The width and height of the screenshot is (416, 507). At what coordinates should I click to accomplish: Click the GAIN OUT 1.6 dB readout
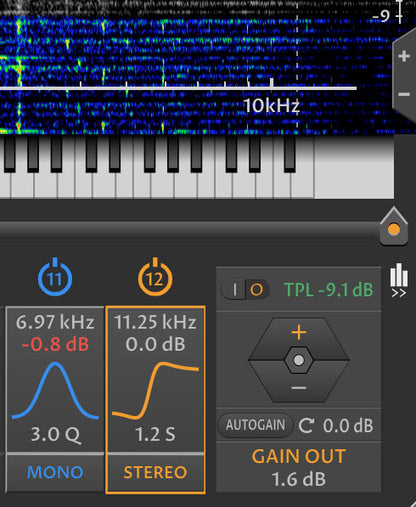[299, 467]
